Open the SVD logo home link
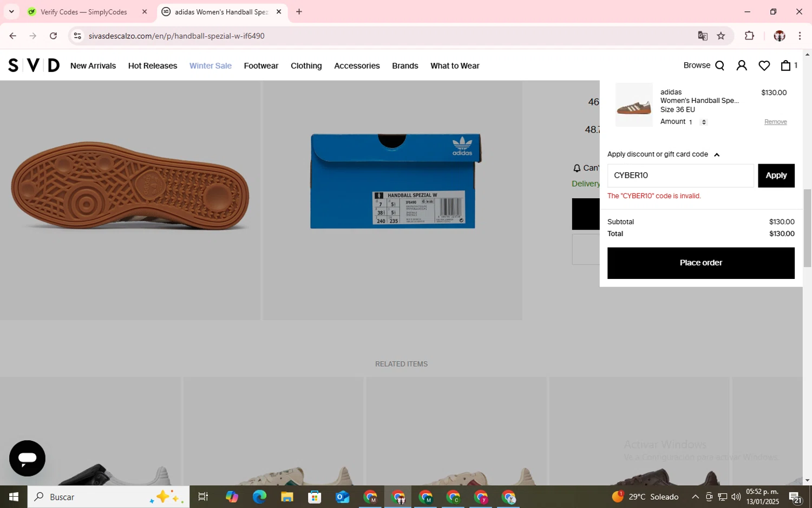 (x=34, y=66)
